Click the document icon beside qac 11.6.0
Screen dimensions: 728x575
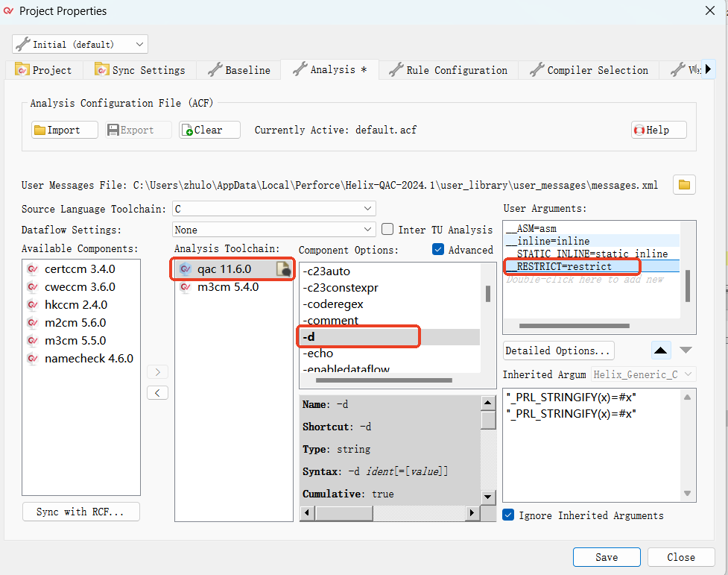[x=284, y=268]
